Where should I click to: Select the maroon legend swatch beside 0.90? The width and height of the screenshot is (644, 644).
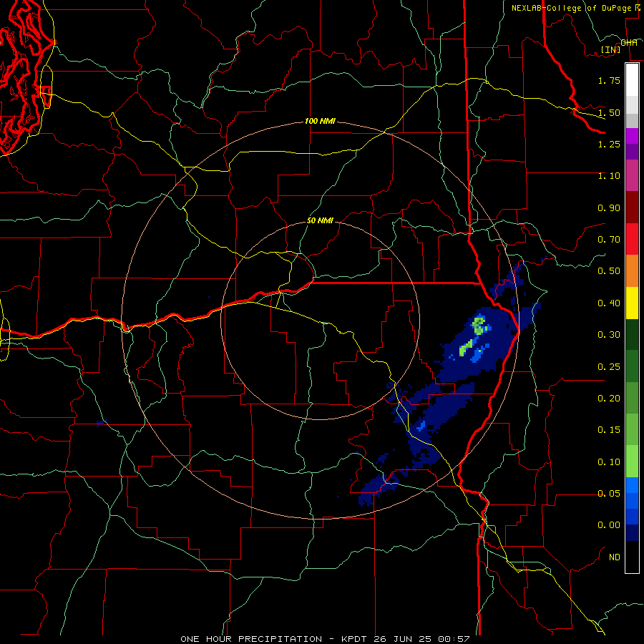click(x=632, y=208)
